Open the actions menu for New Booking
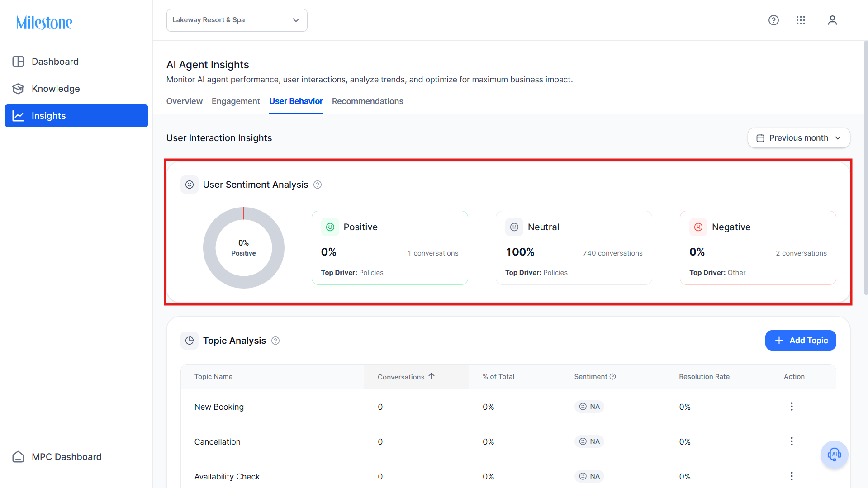The width and height of the screenshot is (868, 488). [792, 407]
